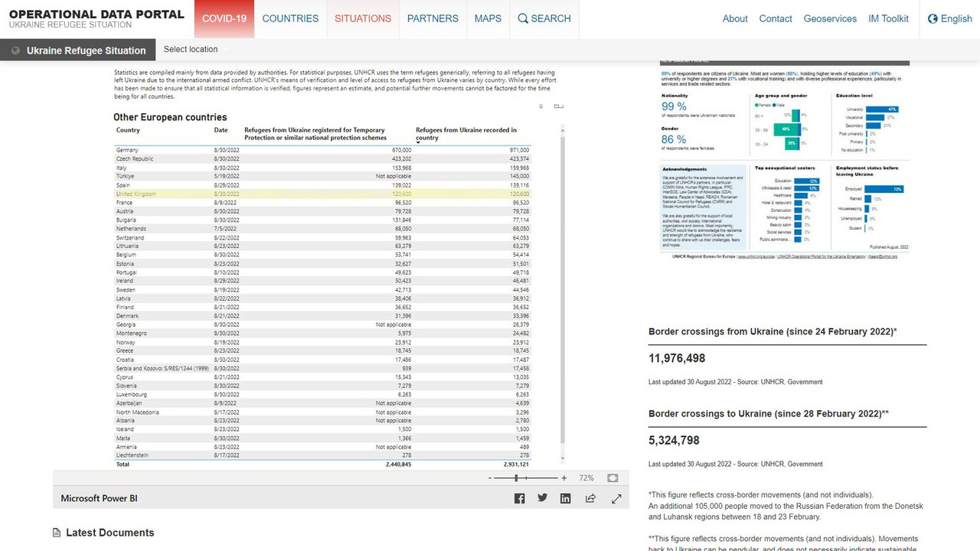Select the Switzerland row
Viewport: 980px width, 551px height.
pos(322,237)
